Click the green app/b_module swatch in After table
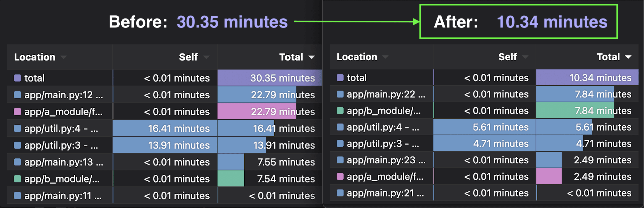644x208 pixels. (340, 111)
